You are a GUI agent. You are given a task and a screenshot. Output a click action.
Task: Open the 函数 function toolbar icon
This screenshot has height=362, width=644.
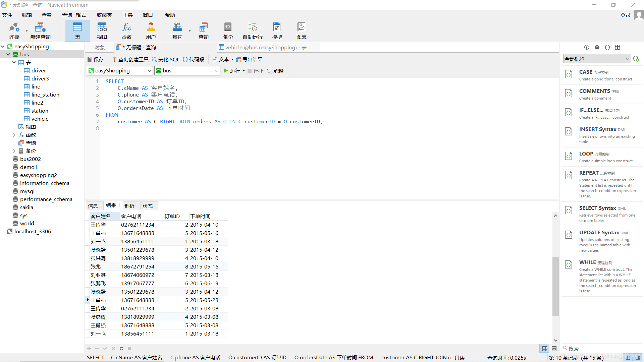[126, 31]
